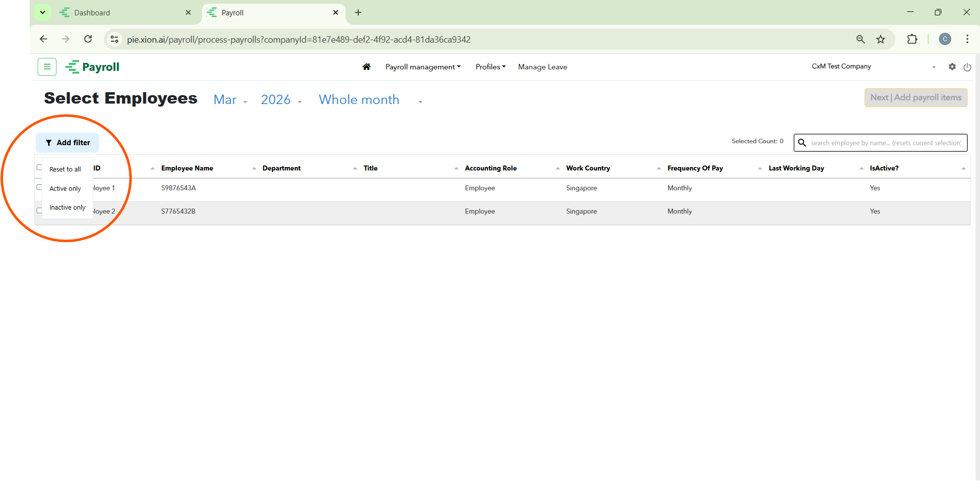
Task: Open settings gear icon
Action: click(952, 67)
